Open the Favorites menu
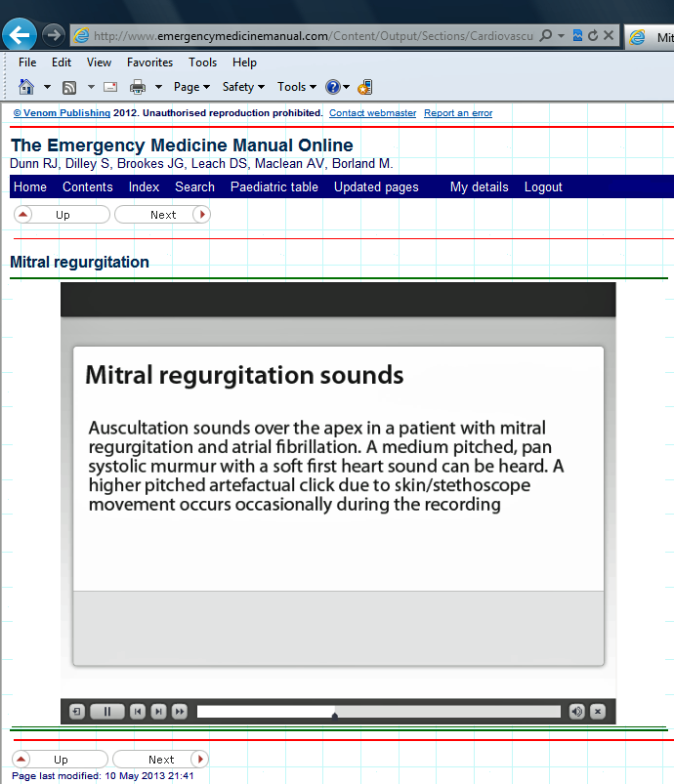 click(x=149, y=62)
